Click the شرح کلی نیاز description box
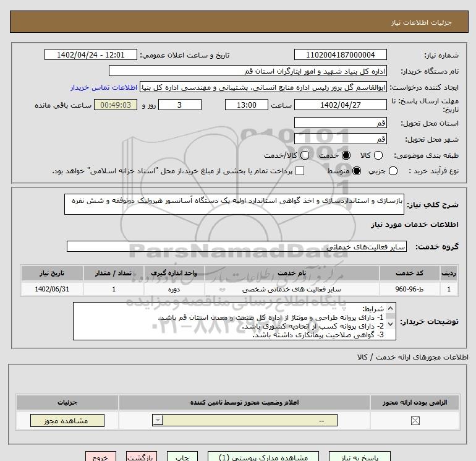Viewport: 476px width, 461px height. tap(234, 204)
